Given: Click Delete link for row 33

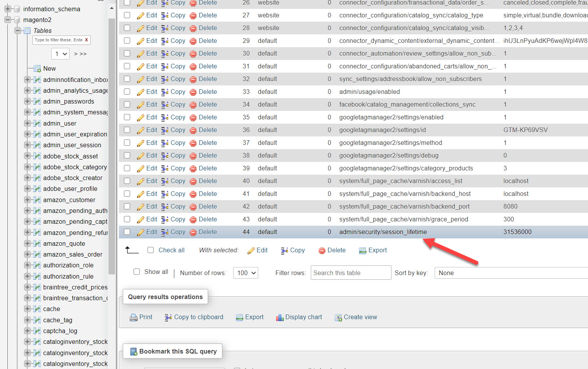Looking at the screenshot, I should pyautogui.click(x=208, y=92).
